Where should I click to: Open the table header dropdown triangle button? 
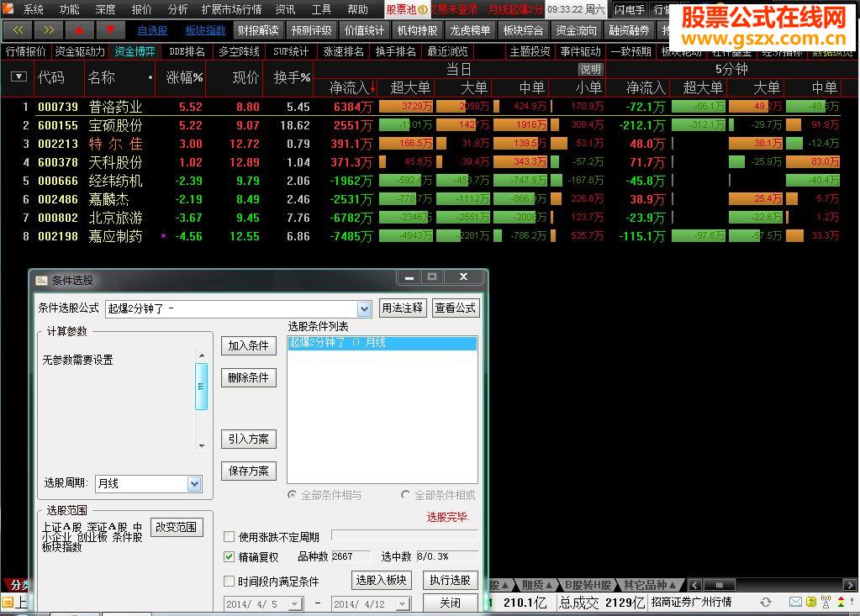tap(18, 76)
